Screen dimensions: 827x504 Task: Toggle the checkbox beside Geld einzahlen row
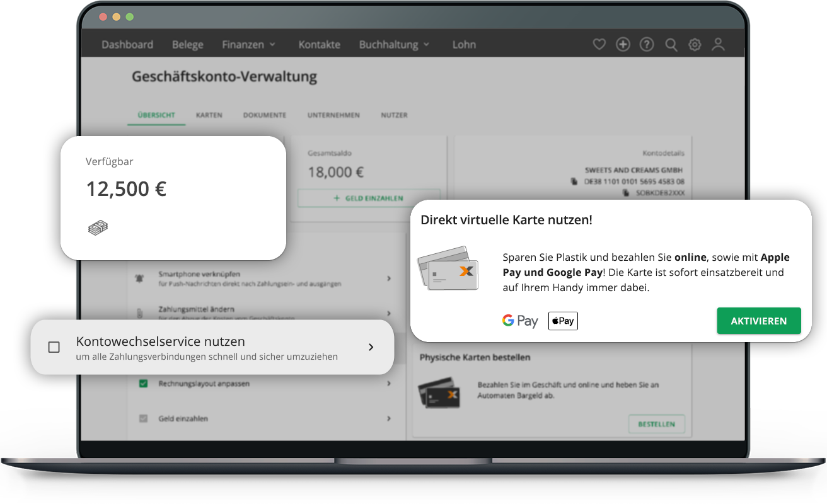tap(143, 418)
